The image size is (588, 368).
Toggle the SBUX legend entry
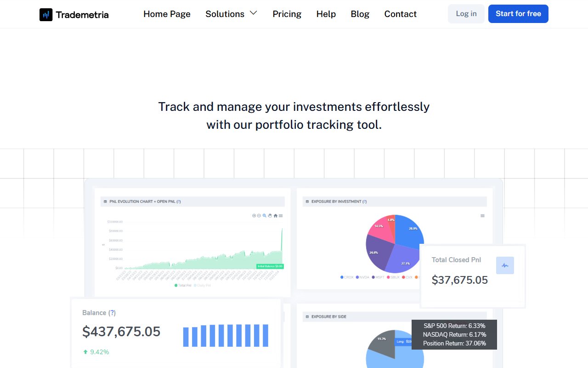[394, 277]
